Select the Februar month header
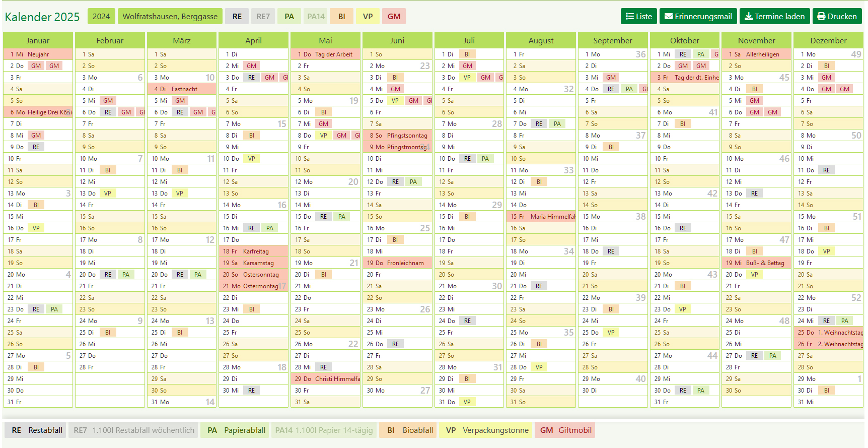Viewport: 868px width, 448px height. (x=110, y=40)
